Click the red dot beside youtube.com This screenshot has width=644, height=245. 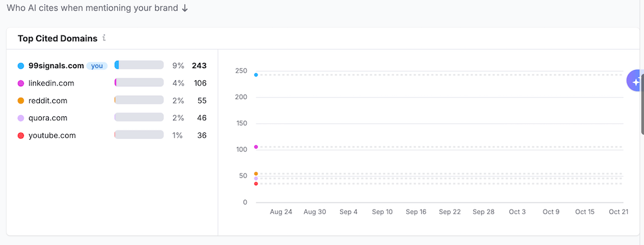pos(21,136)
